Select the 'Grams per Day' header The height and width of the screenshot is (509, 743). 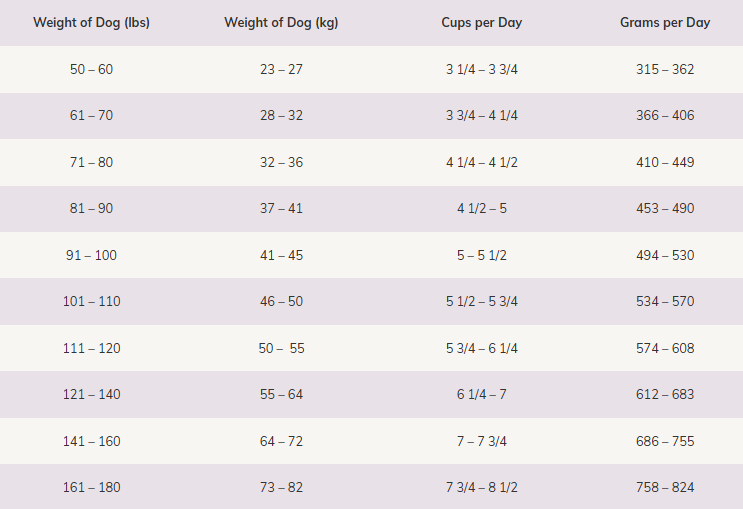tap(665, 22)
